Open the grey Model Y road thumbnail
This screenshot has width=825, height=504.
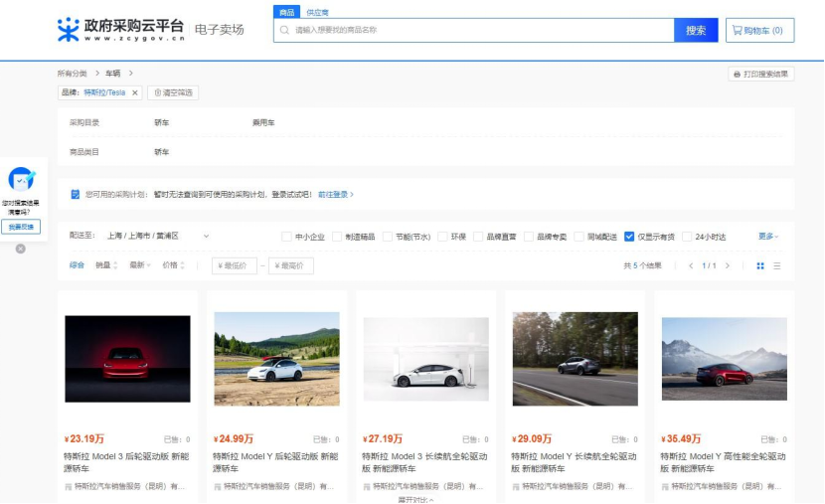(x=576, y=359)
